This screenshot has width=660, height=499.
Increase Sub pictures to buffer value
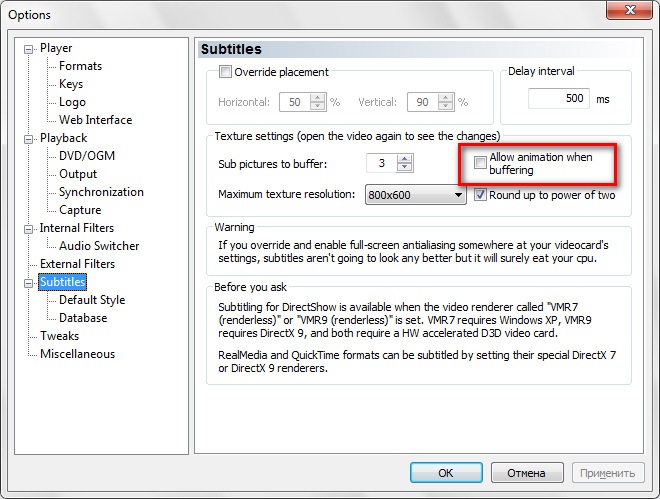coord(405,158)
